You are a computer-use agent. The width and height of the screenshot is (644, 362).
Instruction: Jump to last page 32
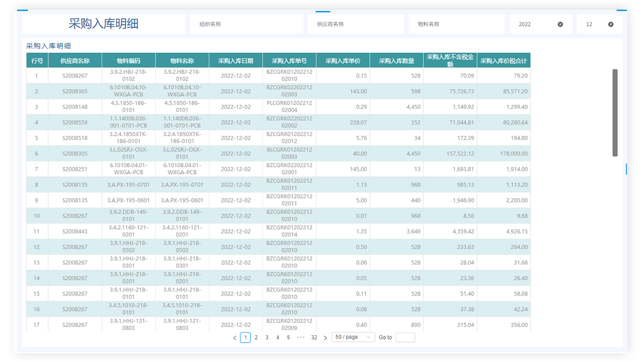coord(314,337)
